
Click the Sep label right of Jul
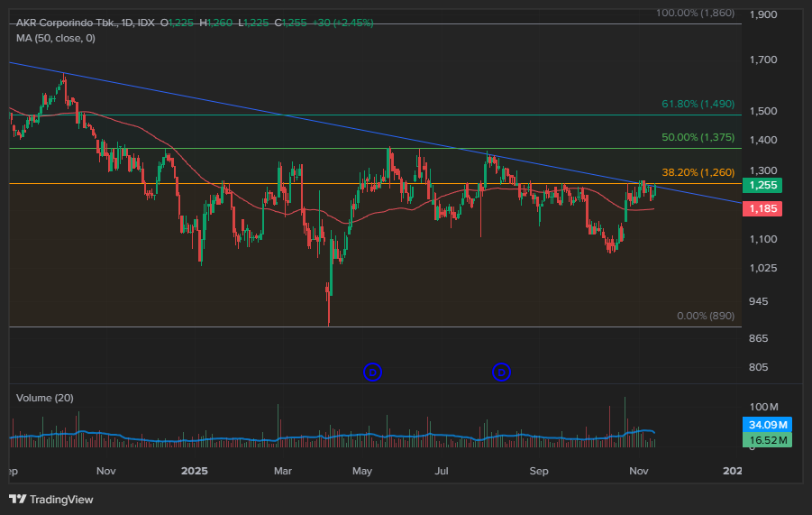[539, 471]
